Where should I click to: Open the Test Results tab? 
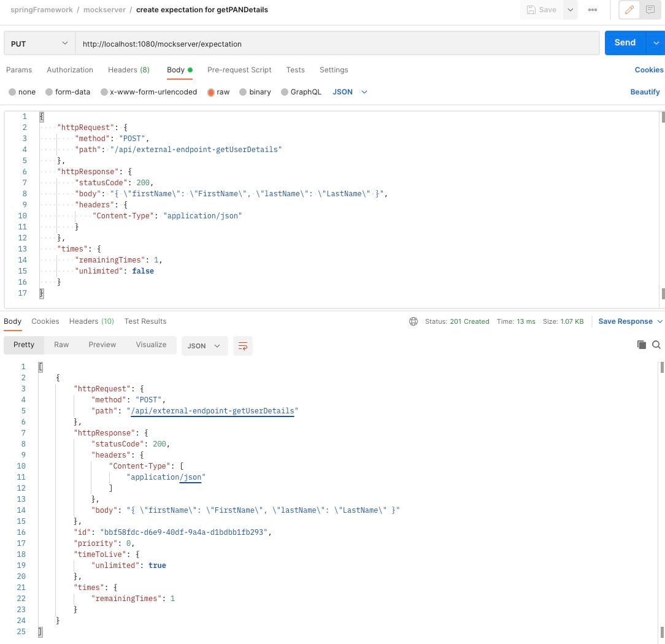tap(145, 321)
